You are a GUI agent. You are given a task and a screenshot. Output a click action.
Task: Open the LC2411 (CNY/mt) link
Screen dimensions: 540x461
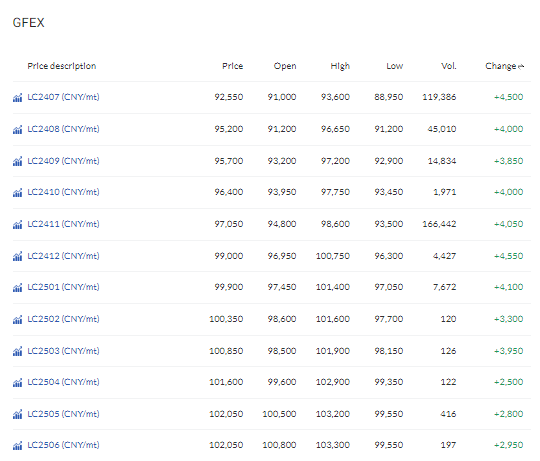tap(63, 224)
